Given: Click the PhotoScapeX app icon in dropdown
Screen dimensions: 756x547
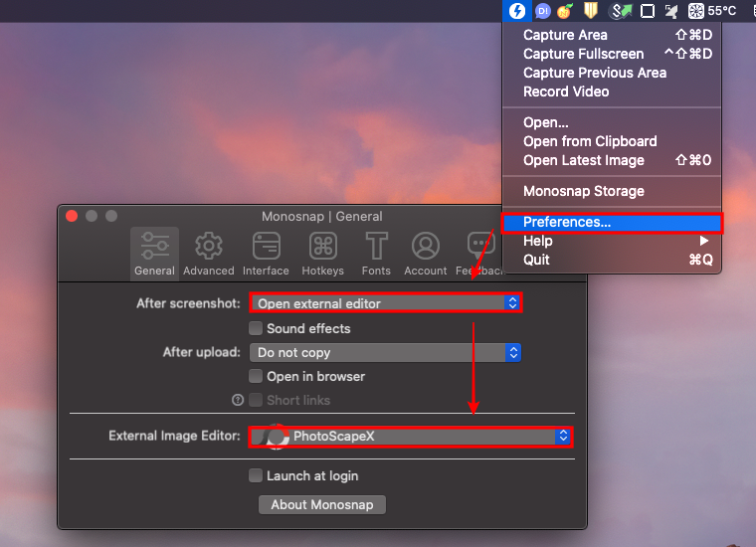Looking at the screenshot, I should pos(277,437).
